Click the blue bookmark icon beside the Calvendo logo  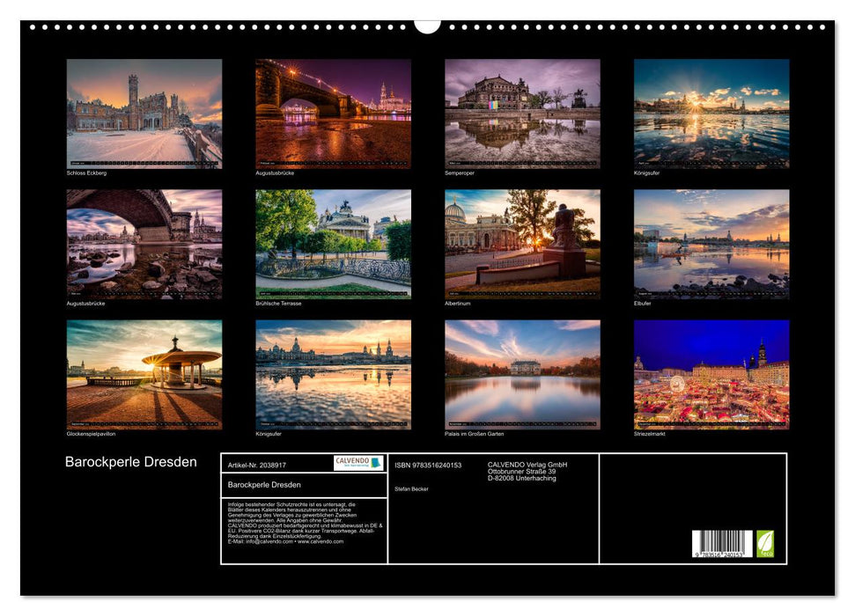click(376, 463)
